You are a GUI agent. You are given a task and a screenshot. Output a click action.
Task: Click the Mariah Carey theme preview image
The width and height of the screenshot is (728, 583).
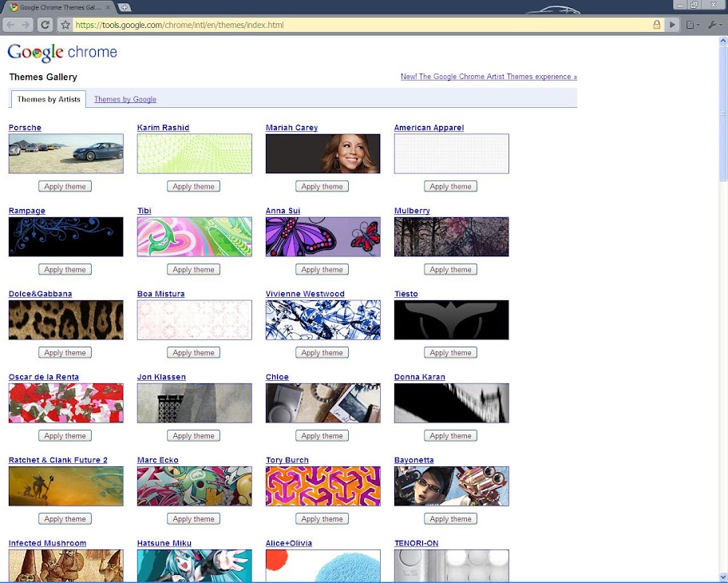pyautogui.click(x=323, y=154)
